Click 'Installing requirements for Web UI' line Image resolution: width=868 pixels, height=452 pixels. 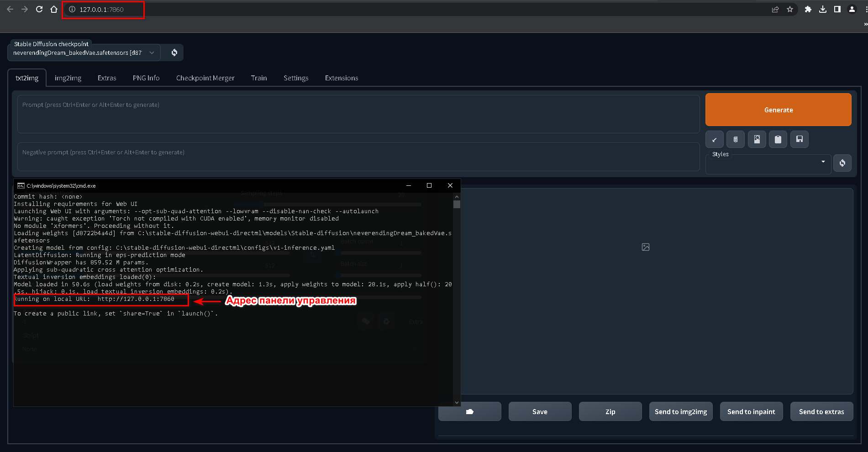[x=75, y=204]
